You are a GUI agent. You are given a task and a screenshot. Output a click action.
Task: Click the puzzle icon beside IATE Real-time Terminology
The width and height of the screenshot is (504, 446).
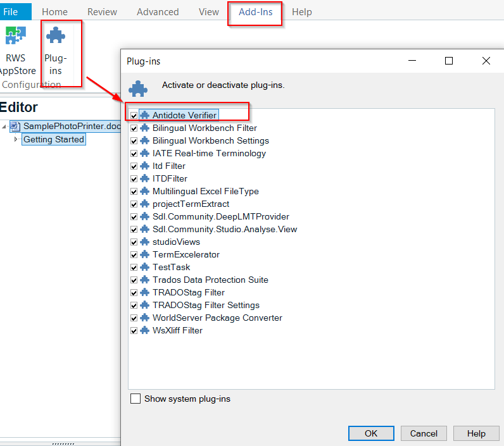tap(145, 153)
